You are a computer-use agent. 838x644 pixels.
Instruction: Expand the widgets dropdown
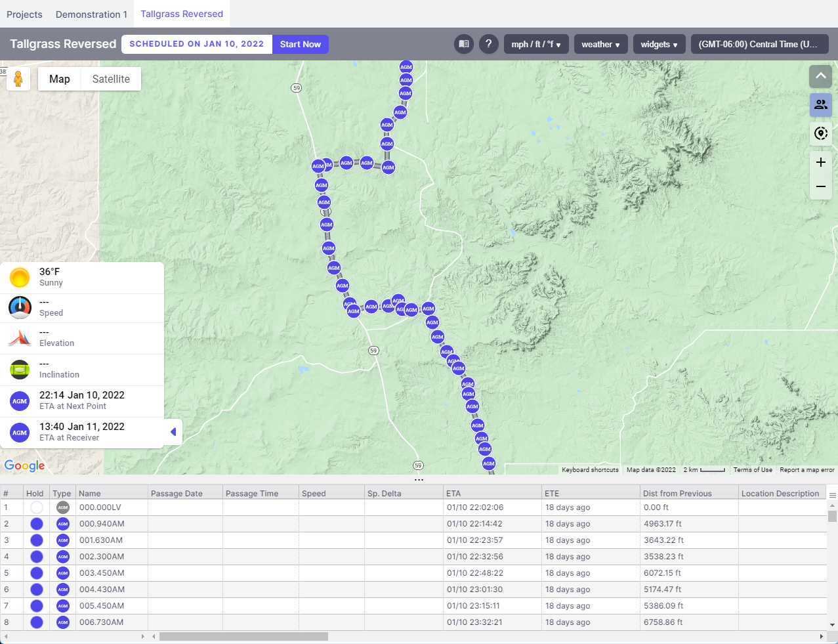[659, 44]
